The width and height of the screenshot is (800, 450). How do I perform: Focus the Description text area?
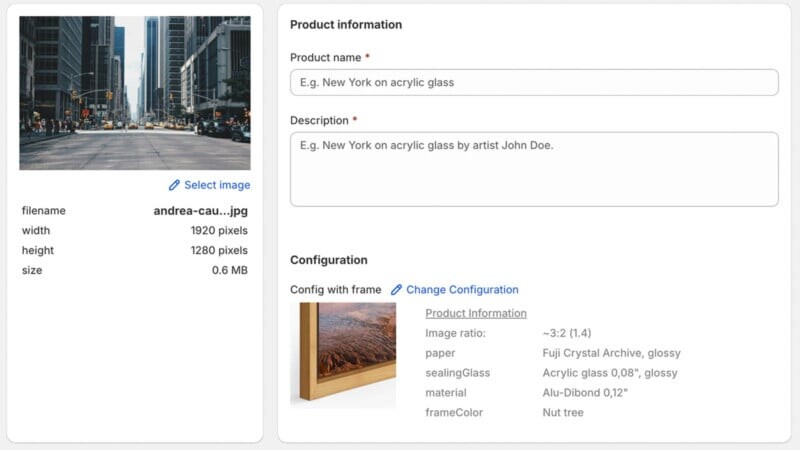coord(534,169)
